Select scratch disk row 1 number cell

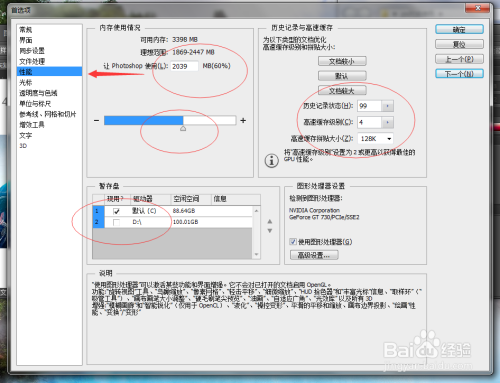click(x=98, y=211)
